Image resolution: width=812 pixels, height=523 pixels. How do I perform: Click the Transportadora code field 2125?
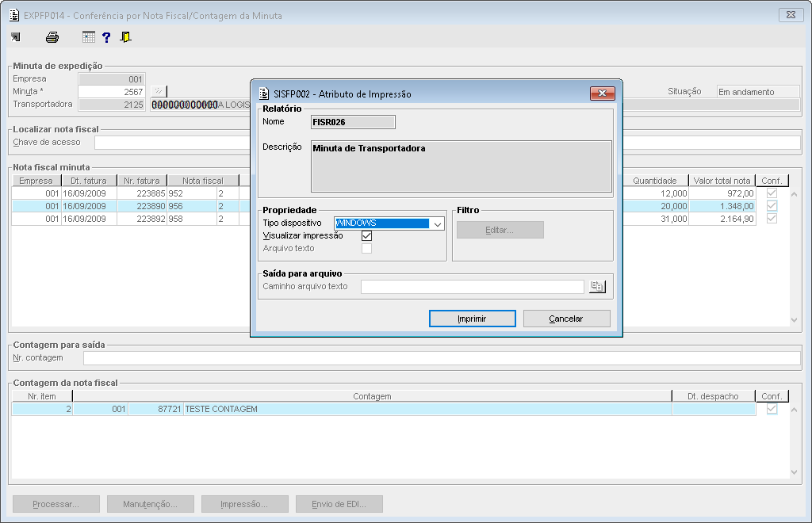pyautogui.click(x=111, y=105)
